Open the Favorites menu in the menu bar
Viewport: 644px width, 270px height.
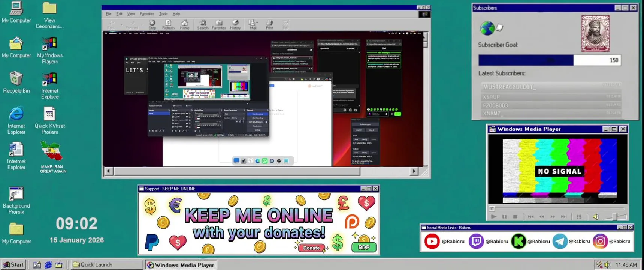tap(147, 14)
